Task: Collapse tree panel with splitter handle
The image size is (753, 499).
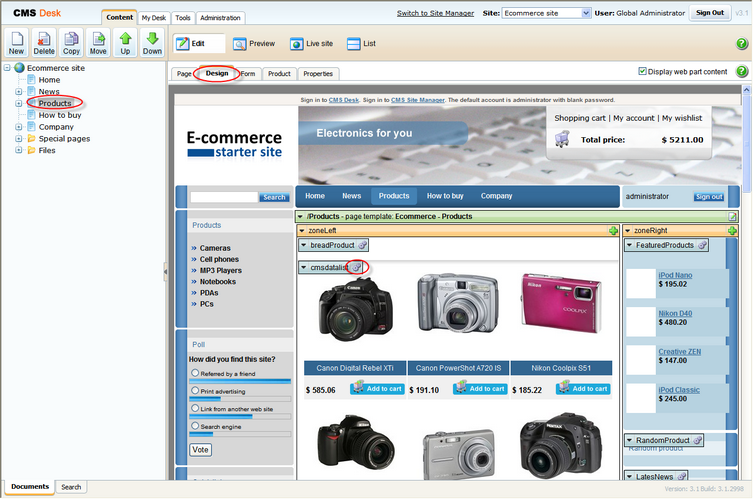Action: pos(166,271)
